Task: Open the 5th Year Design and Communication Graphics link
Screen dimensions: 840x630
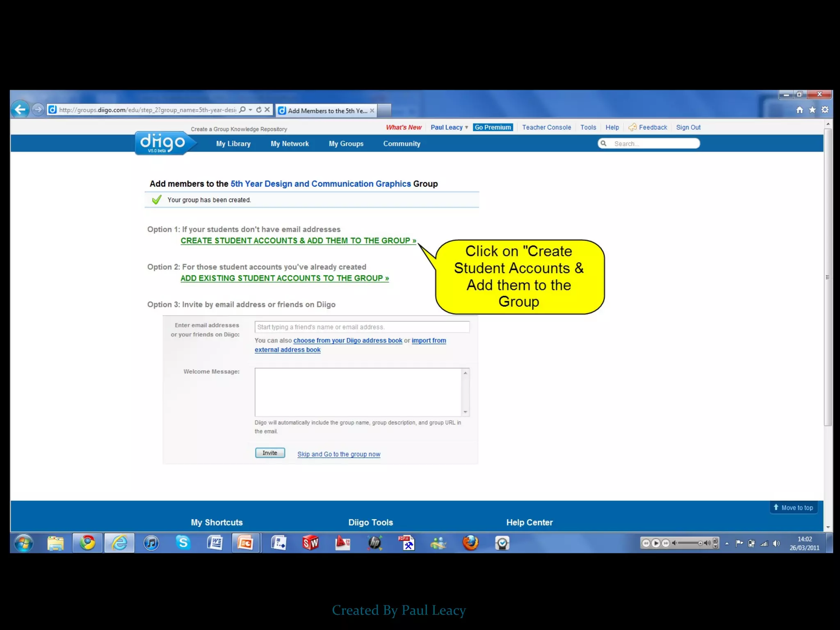Action: 320,184
